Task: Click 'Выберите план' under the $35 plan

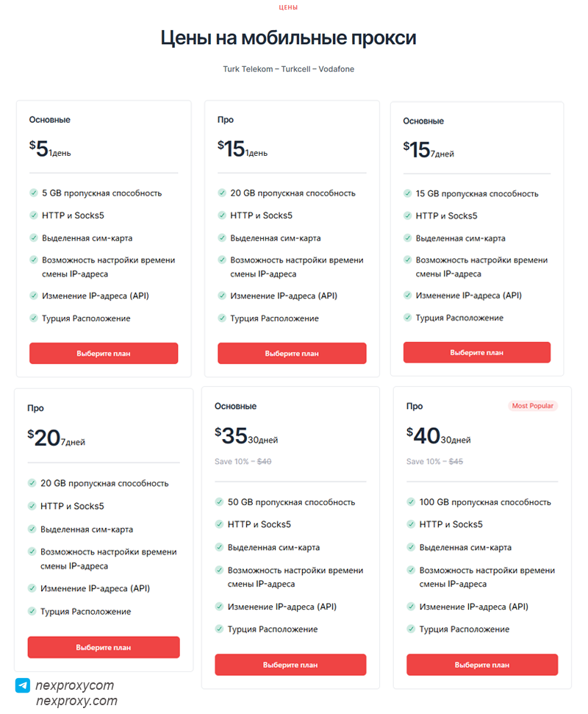Action: point(292,664)
